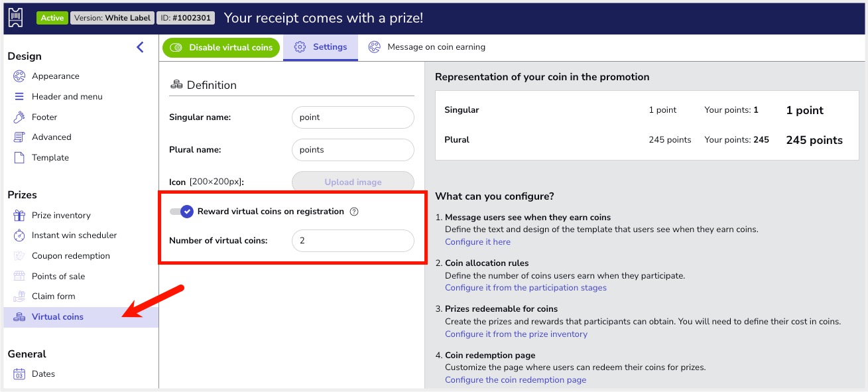Collapse the left sidebar with the chevron
868x392 pixels.
coord(140,47)
